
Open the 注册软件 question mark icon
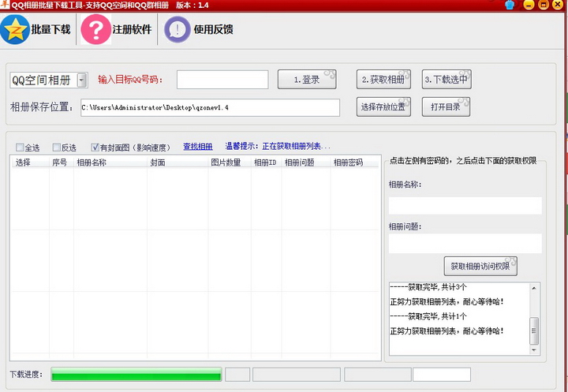tap(96, 30)
